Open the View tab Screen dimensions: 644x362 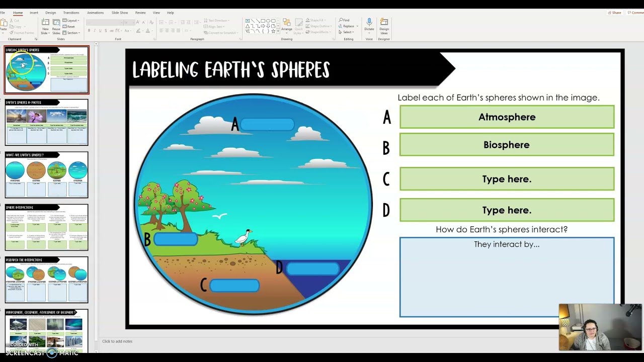click(156, 13)
